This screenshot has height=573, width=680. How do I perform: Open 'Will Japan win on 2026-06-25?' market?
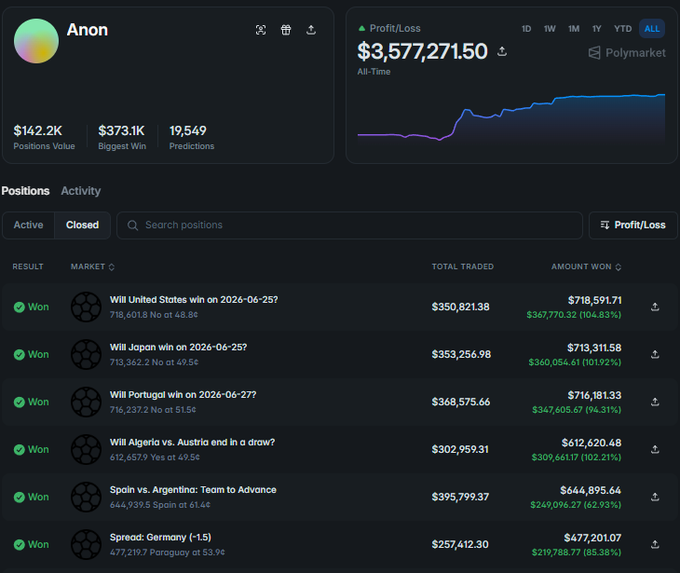178,347
